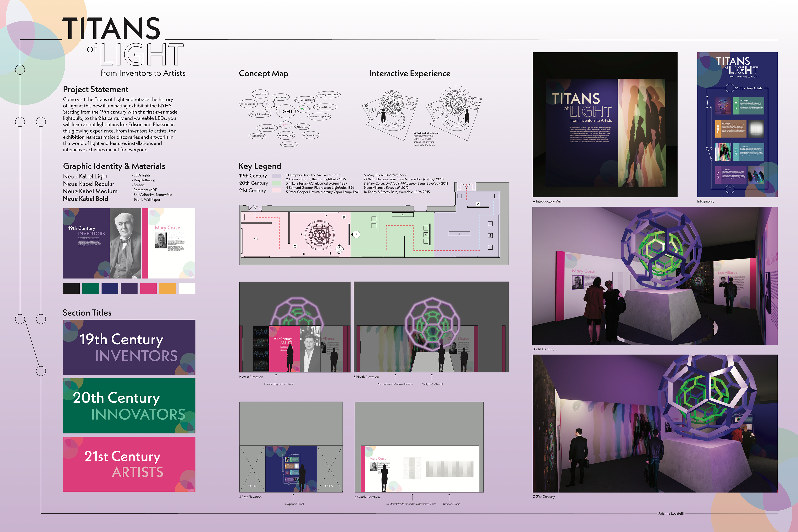The width and height of the screenshot is (798, 532).
Task: Open the East Elevation drawing
Action: tap(291, 447)
